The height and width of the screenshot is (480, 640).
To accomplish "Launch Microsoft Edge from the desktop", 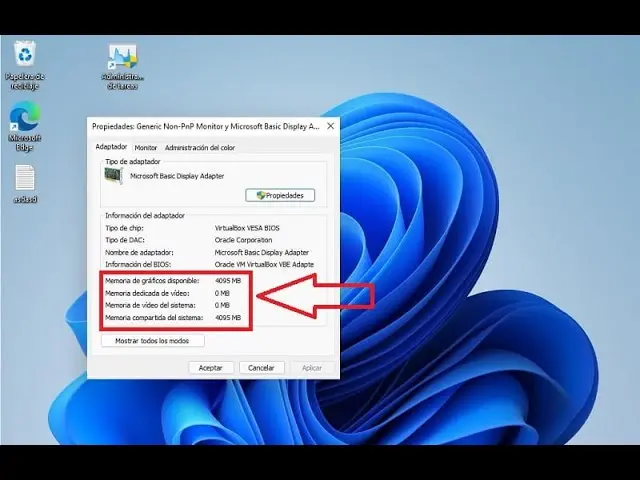I will tap(24, 127).
